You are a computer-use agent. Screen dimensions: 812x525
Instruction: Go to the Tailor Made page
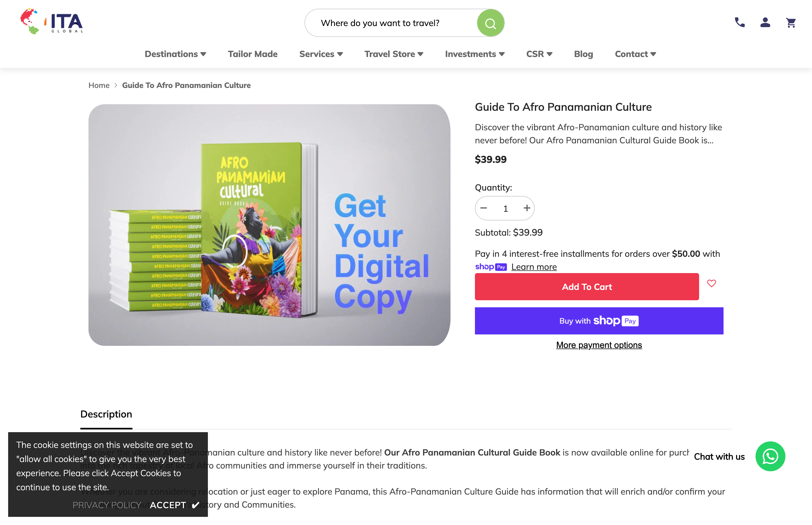click(x=252, y=54)
